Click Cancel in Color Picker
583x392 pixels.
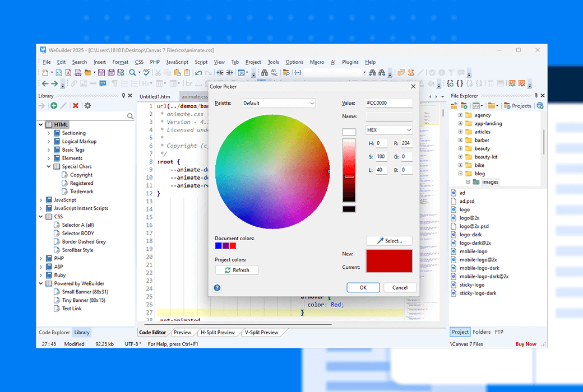point(400,288)
